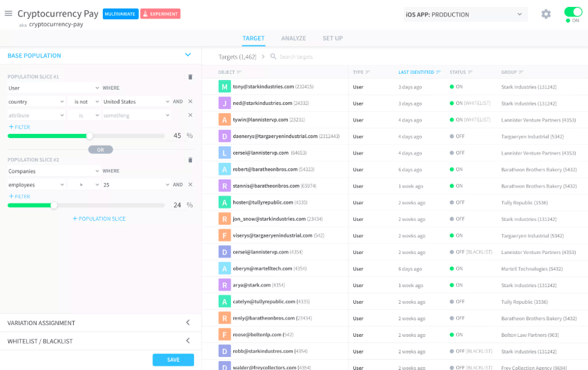Expand the Variation Assignment section
The image size is (588, 370).
(x=188, y=322)
